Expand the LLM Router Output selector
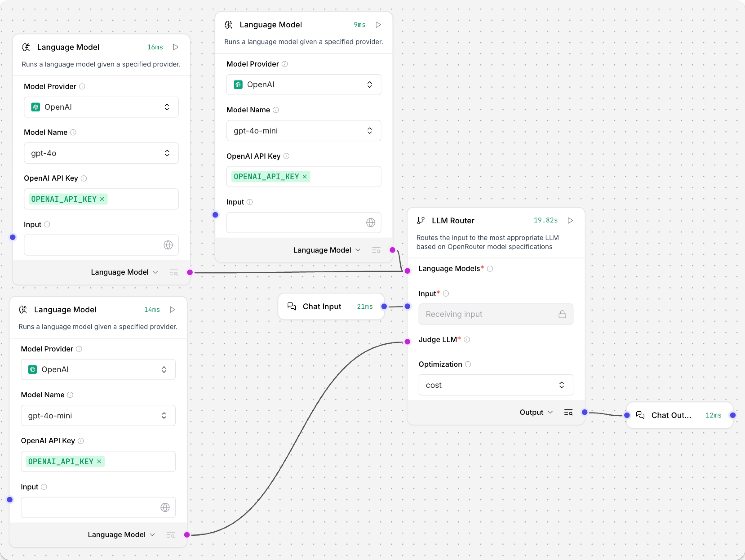 pos(536,412)
